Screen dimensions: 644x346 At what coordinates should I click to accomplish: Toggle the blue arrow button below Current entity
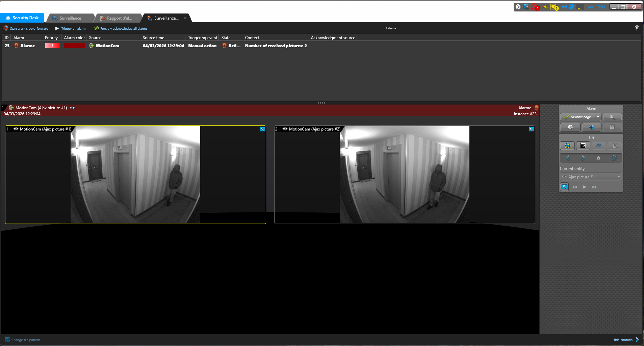pos(564,187)
